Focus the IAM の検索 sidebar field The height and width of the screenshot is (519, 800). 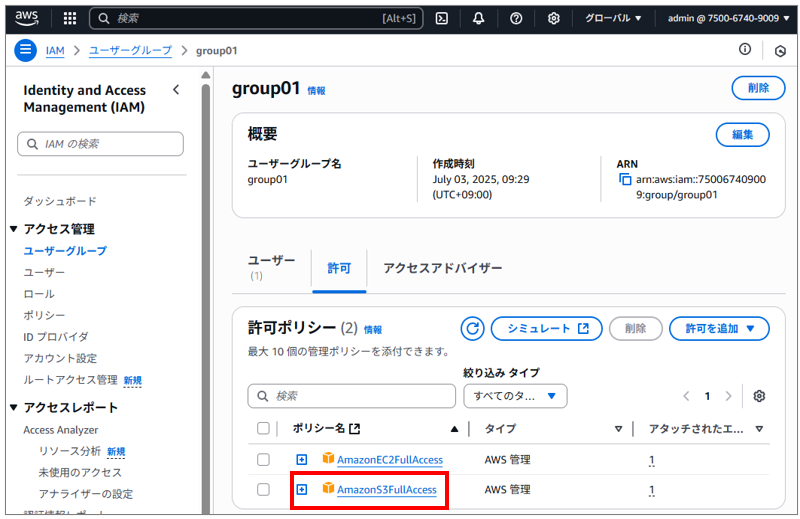(x=101, y=144)
